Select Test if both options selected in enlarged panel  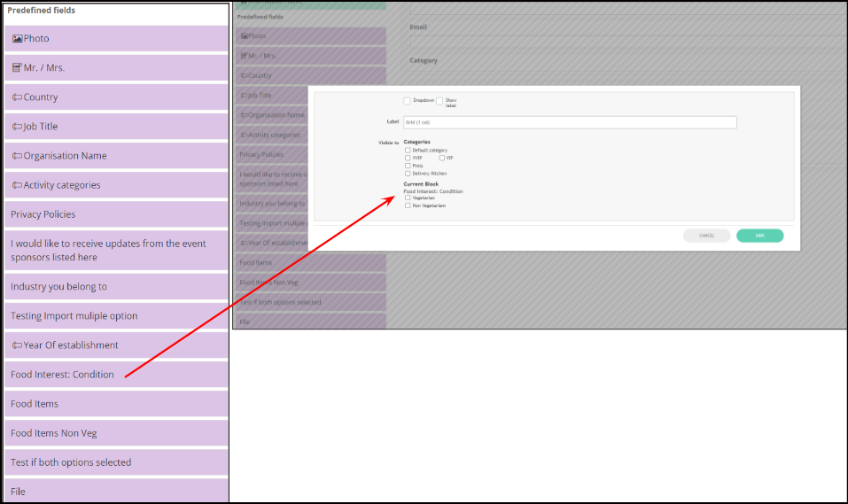116,462
